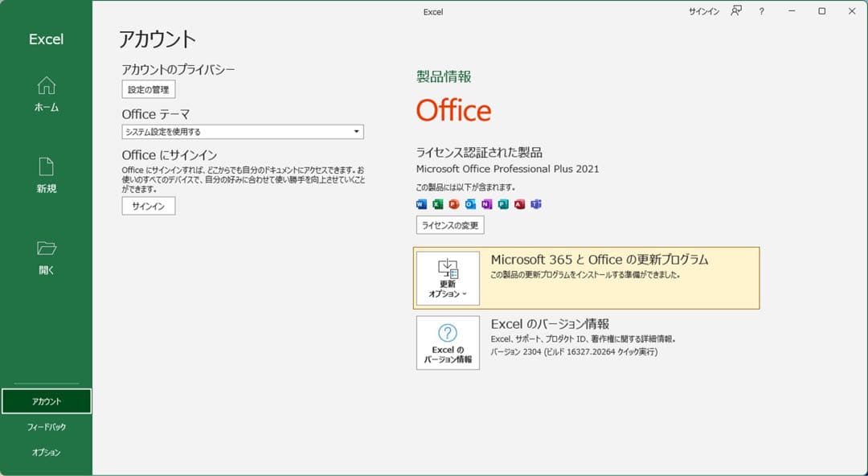Open the 新規 new document icon

click(x=47, y=167)
